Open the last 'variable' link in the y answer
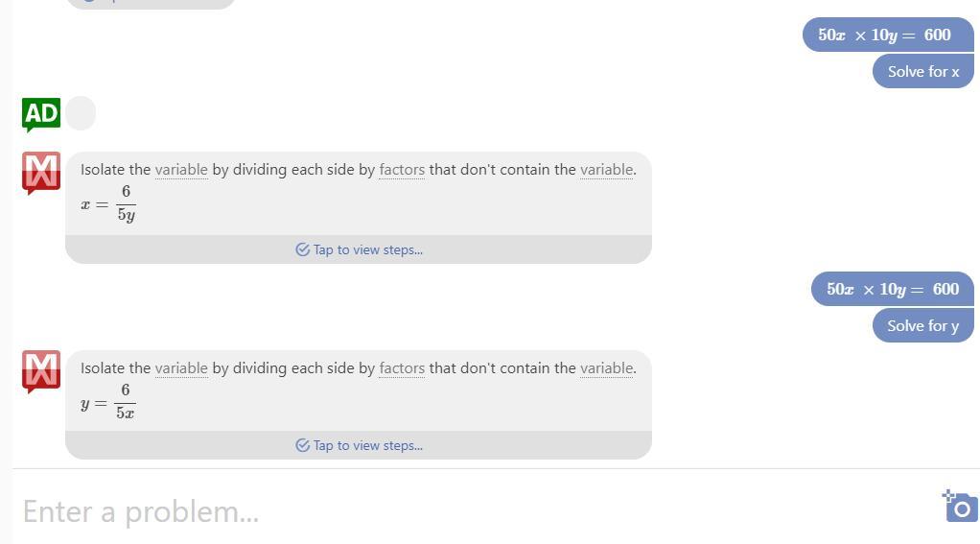The height and width of the screenshot is (544, 980). click(x=606, y=369)
